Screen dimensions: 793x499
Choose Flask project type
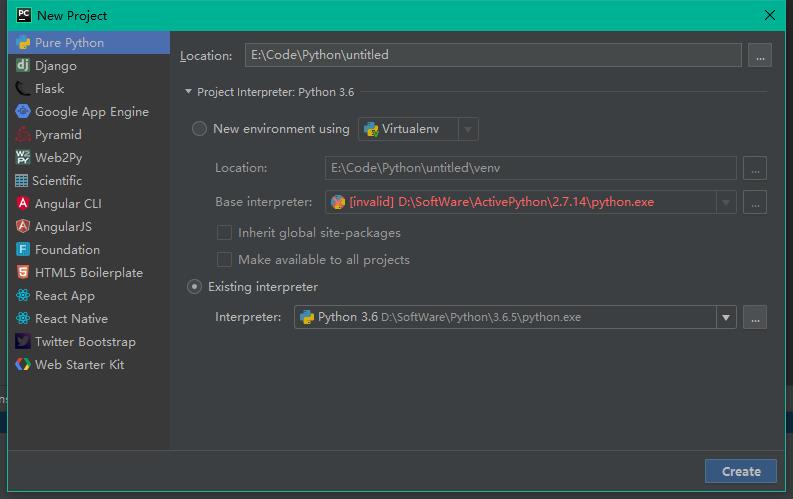pyautogui.click(x=89, y=89)
